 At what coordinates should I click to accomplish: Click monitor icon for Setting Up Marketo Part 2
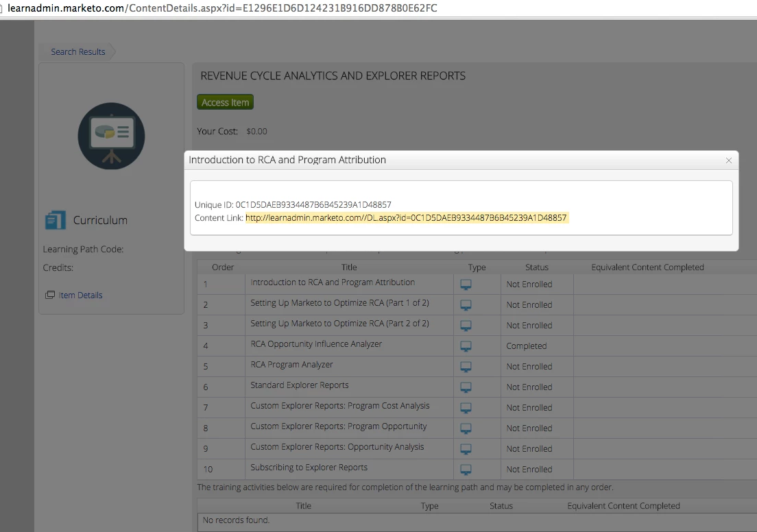point(466,326)
